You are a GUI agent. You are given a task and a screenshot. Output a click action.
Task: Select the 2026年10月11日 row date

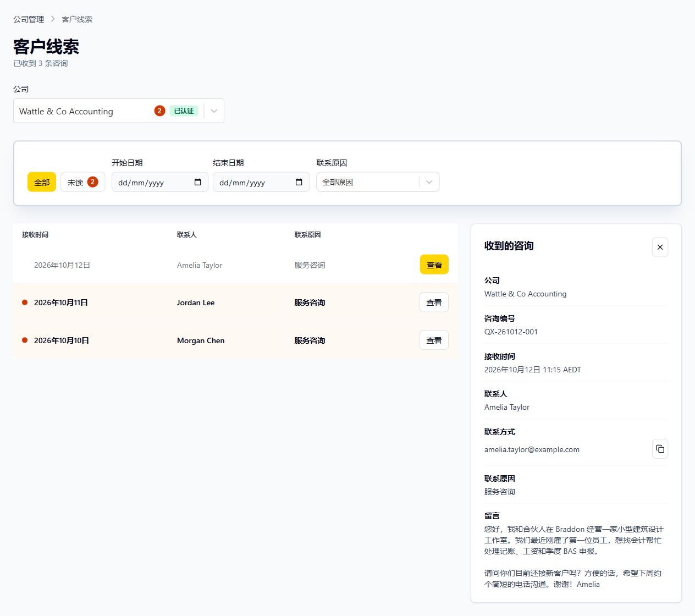pos(61,302)
